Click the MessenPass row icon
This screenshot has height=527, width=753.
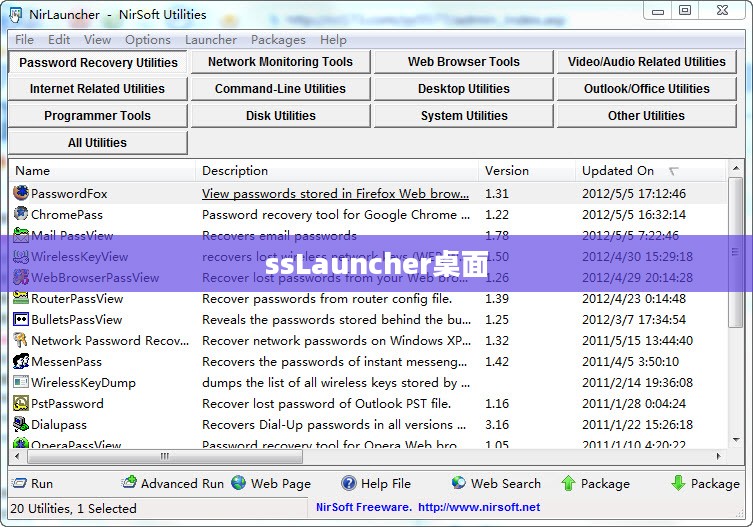point(21,361)
